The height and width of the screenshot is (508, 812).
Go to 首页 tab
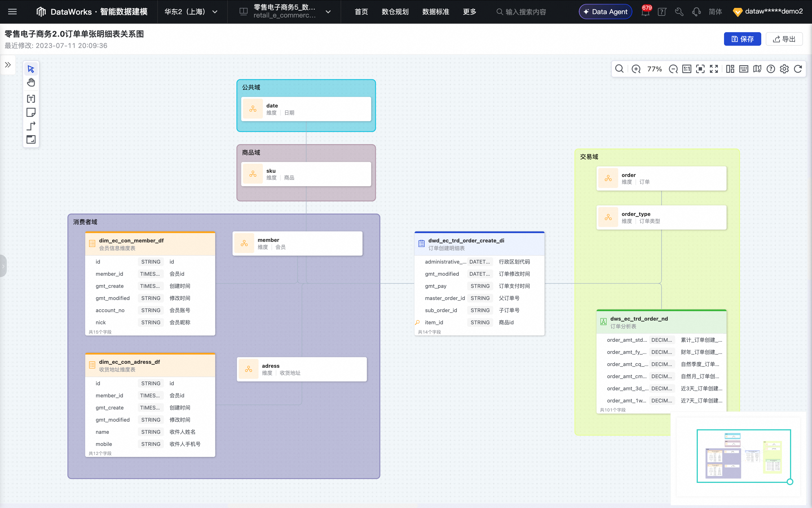[361, 12]
